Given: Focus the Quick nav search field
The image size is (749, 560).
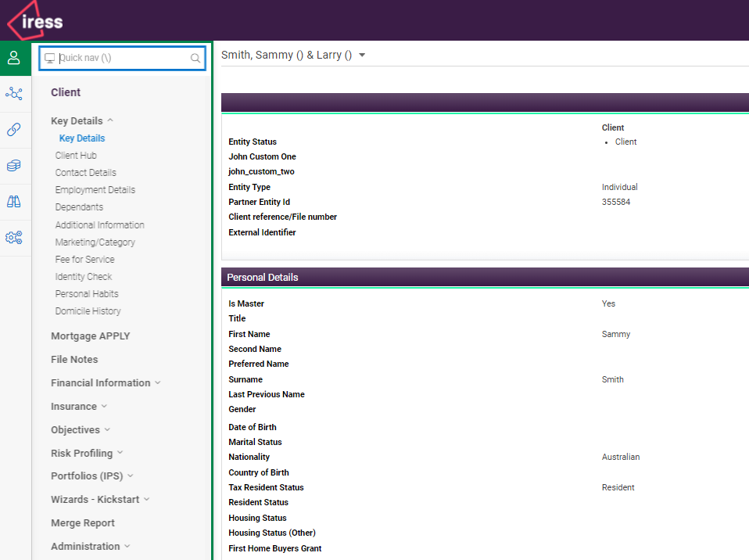Looking at the screenshot, I should click(121, 58).
